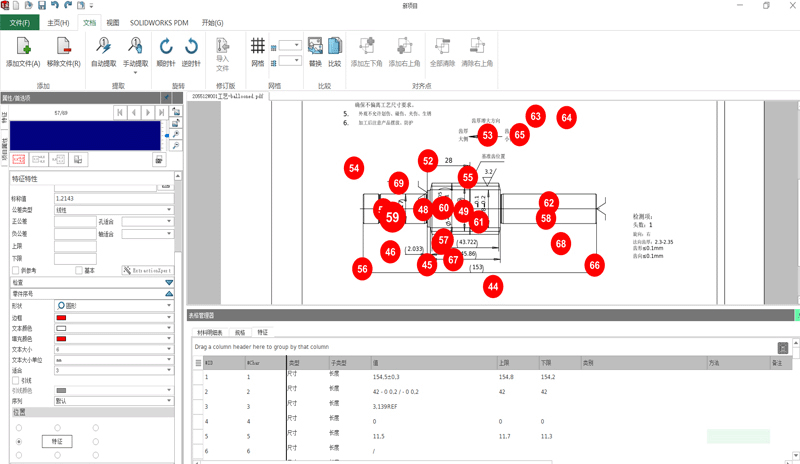The height and width of the screenshot is (464, 800).
Task: Rotate counterclockwise using the 逆时针 icon
Action: [191, 46]
